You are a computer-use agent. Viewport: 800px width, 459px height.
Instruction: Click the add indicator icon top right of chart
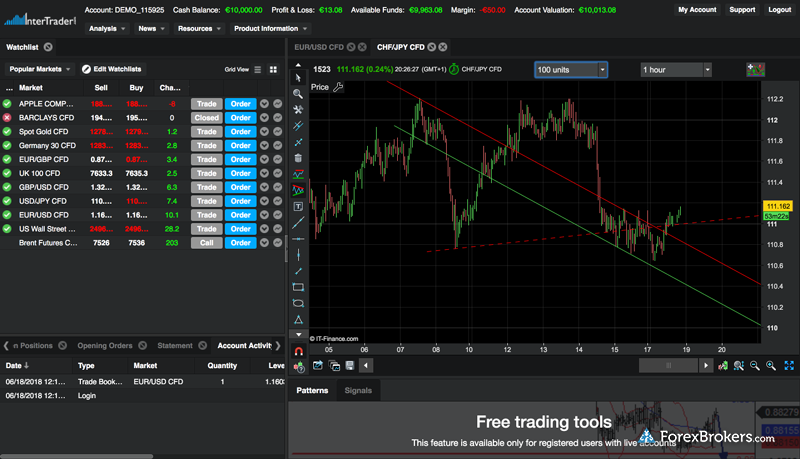(756, 70)
